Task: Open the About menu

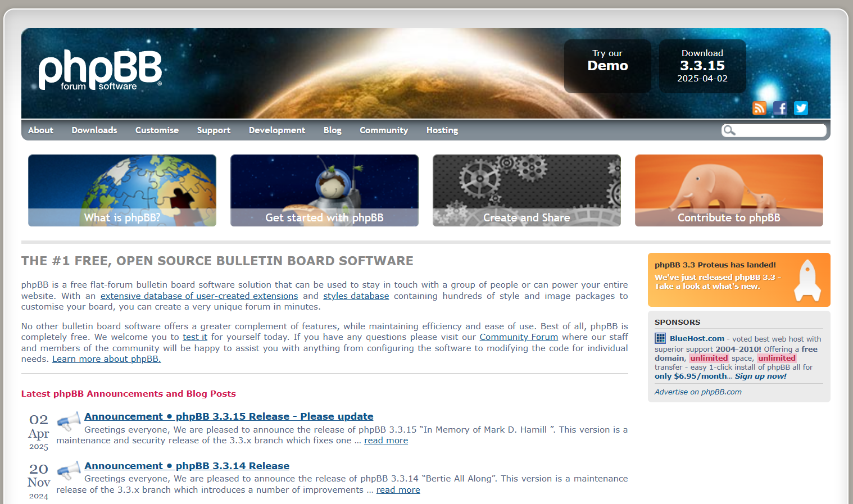Action: (x=40, y=130)
